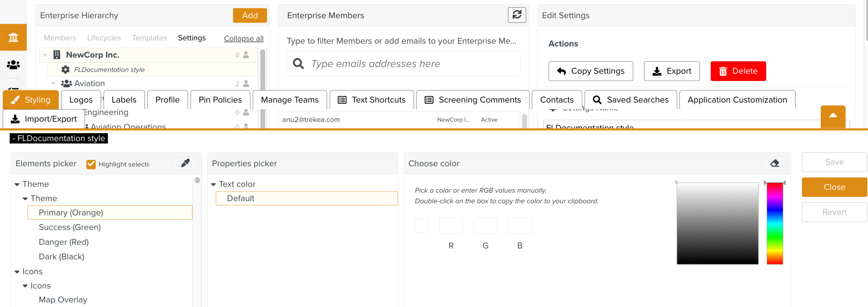Click the search magnifier in email field
Viewport: 868px width, 307px height.
298,64
